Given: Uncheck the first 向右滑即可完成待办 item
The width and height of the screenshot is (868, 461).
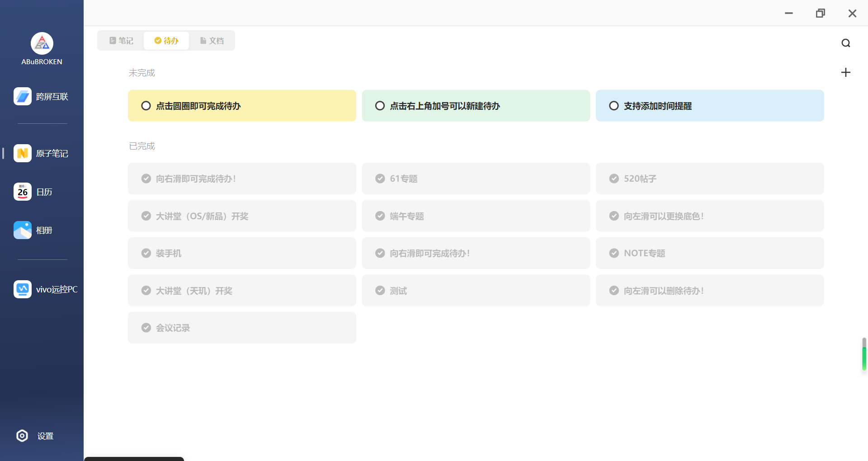Looking at the screenshot, I should tap(146, 179).
